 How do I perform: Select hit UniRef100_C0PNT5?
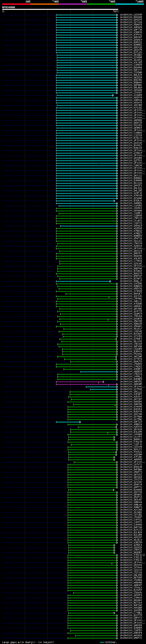pos(131,65)
